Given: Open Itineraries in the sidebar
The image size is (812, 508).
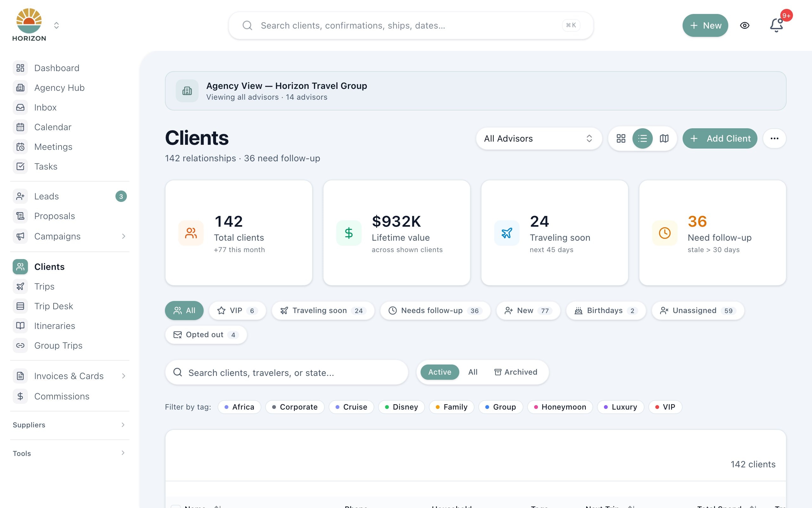Looking at the screenshot, I should (70, 325).
